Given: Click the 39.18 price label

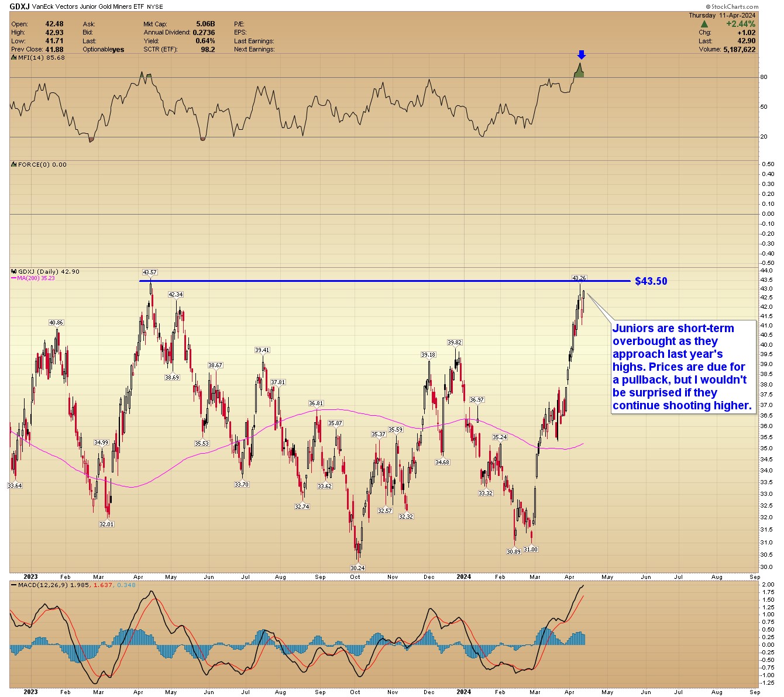Looking at the screenshot, I should 428,355.
